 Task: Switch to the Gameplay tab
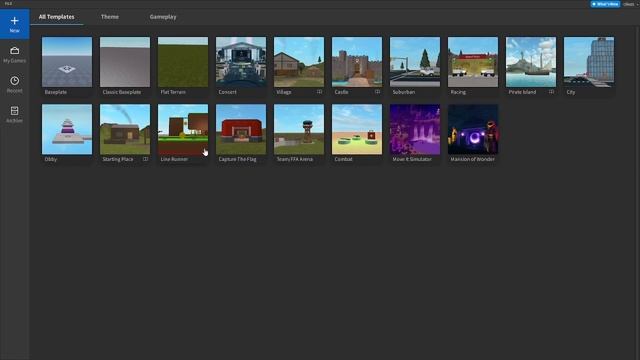click(x=163, y=17)
